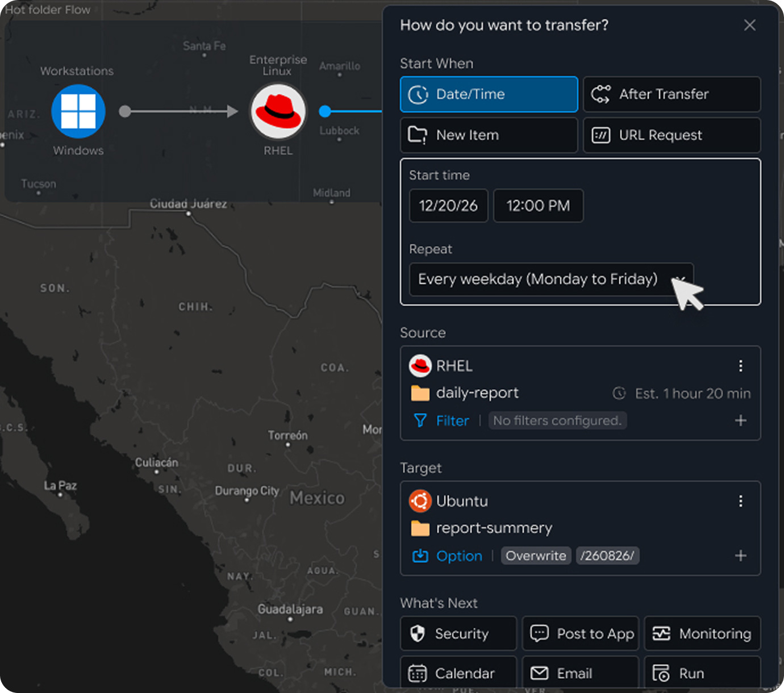The image size is (784, 693).
Task: Close the transfer dialog with the X
Action: coord(750,25)
